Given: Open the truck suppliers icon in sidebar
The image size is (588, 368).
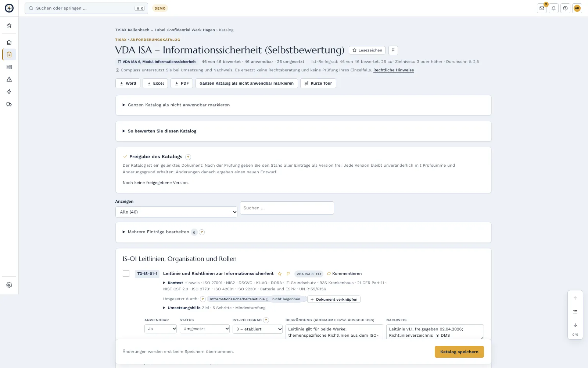Looking at the screenshot, I should pos(9,105).
